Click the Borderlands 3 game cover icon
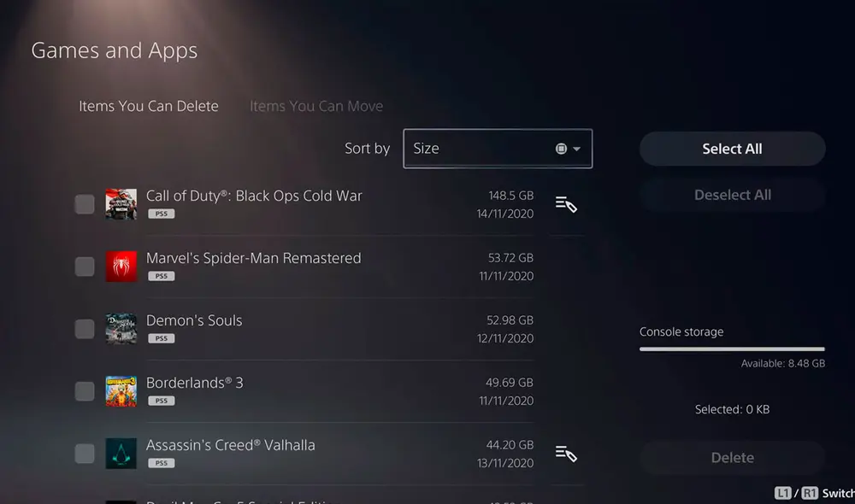The height and width of the screenshot is (504, 855). click(121, 391)
